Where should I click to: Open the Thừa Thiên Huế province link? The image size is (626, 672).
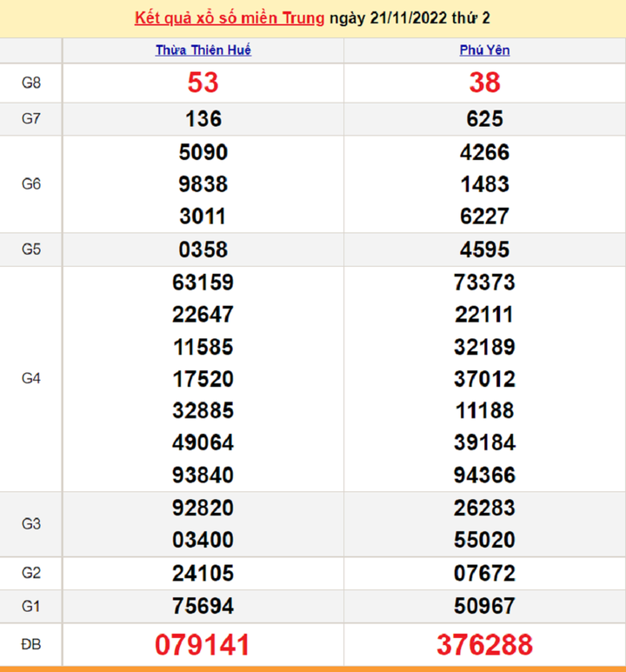click(203, 50)
